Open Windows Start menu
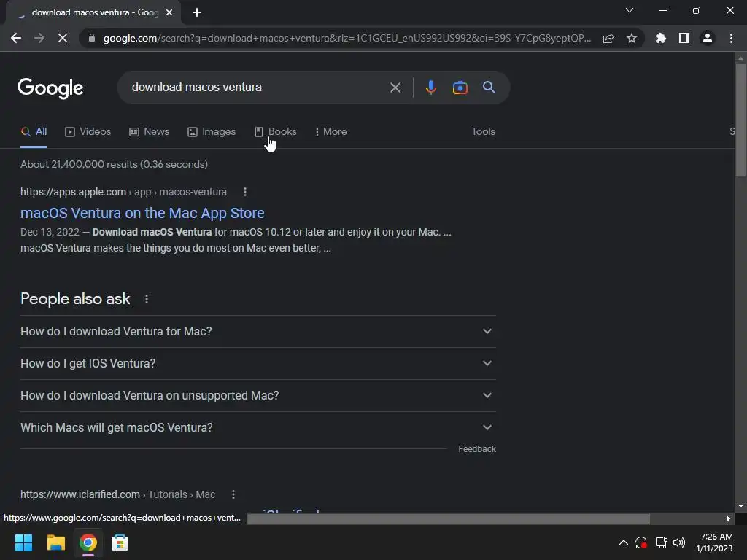The width and height of the screenshot is (747, 560). coord(23,542)
